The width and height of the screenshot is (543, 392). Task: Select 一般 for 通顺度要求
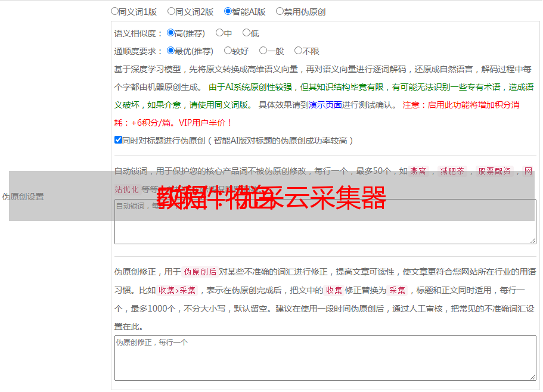tap(263, 51)
